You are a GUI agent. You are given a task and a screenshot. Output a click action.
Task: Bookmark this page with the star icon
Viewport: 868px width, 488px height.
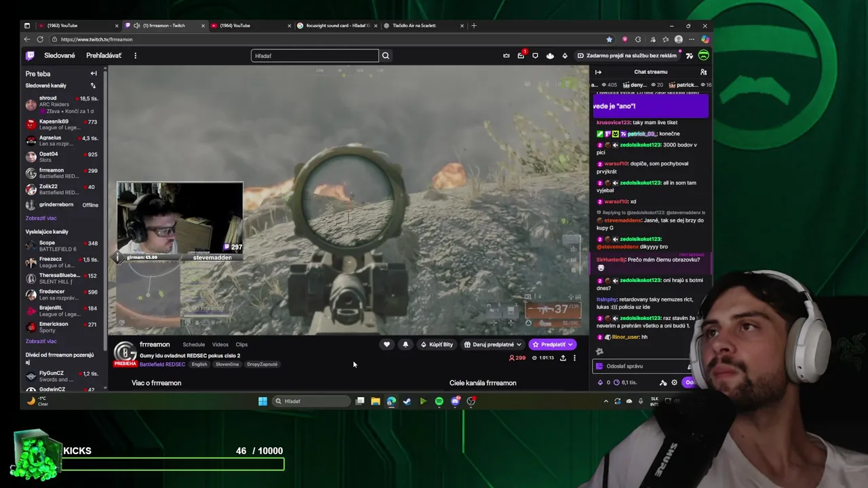point(609,39)
